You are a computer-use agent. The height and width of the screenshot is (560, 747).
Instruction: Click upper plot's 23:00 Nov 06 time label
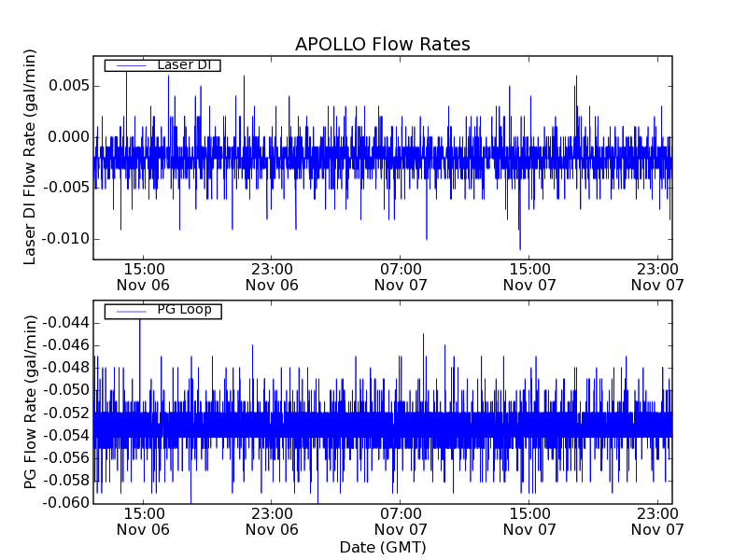(x=272, y=276)
